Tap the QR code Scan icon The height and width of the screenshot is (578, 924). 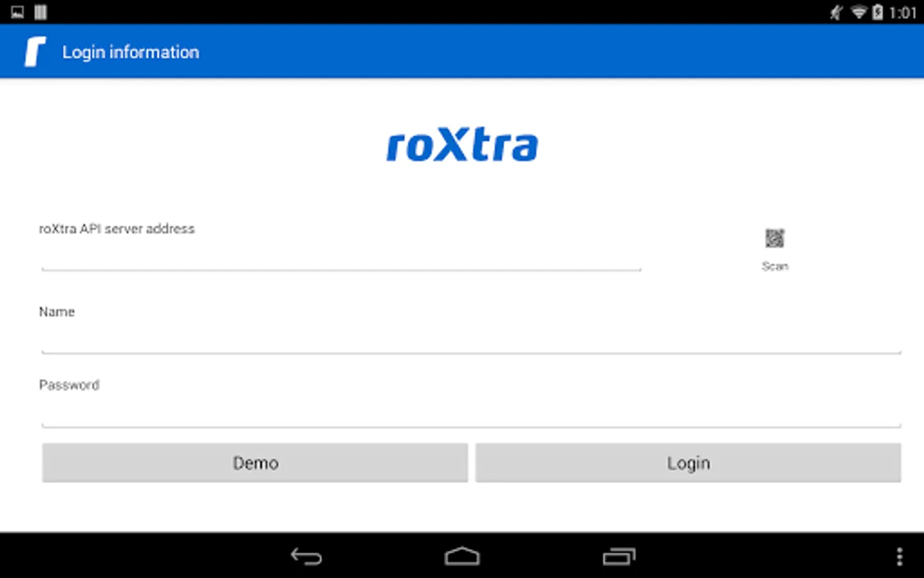[x=774, y=238]
